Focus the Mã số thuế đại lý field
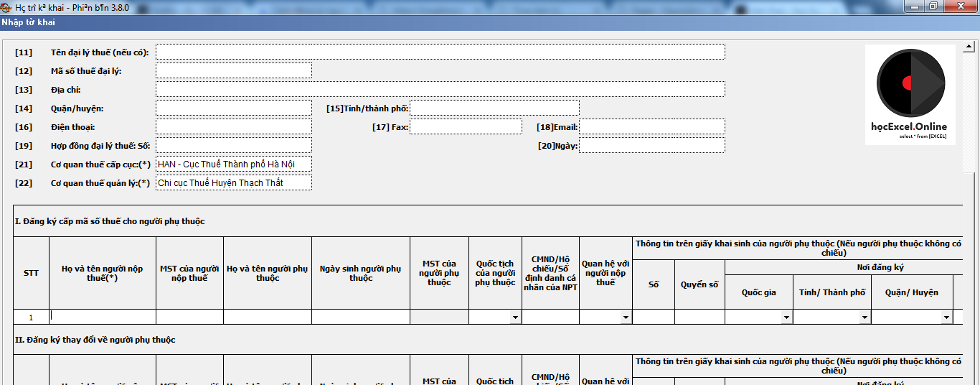The width and height of the screenshot is (980, 385). point(233,70)
